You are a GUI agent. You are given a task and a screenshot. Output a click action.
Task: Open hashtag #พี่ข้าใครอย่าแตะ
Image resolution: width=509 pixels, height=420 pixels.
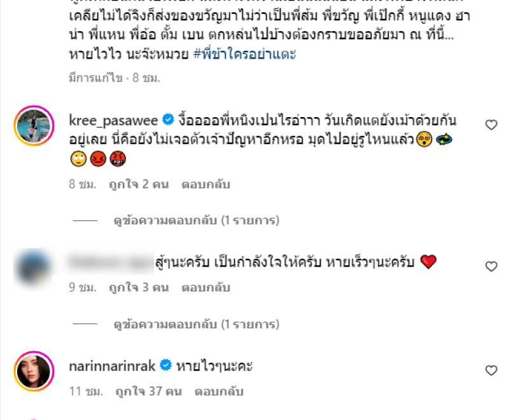pos(244,53)
